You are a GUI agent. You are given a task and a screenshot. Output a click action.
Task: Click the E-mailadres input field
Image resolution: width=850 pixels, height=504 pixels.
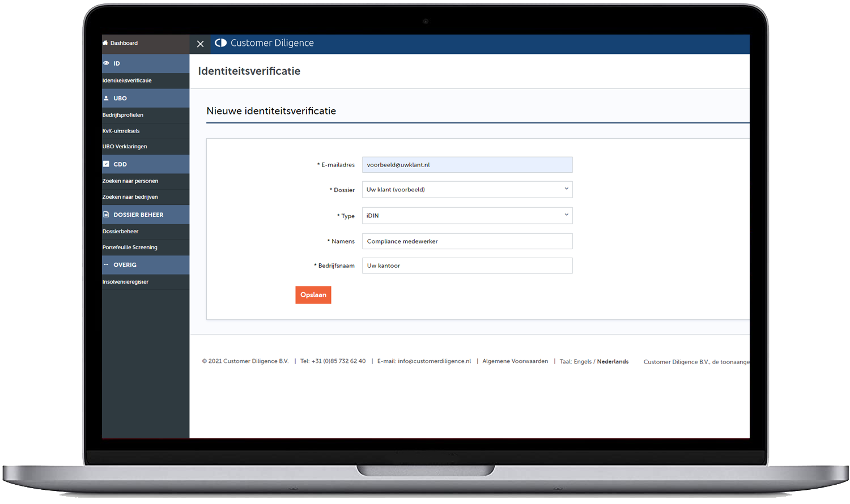(467, 165)
